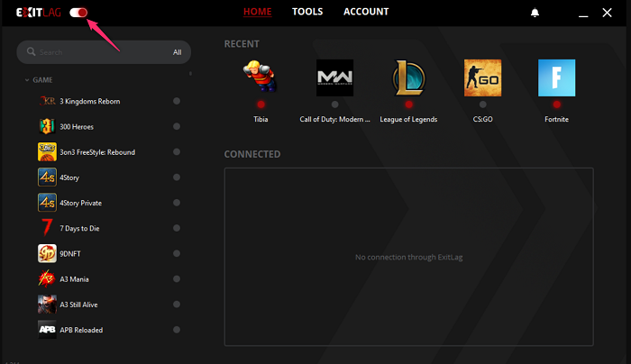The width and height of the screenshot is (631, 364).
Task: Select the CS:GO recent game icon
Action: (482, 78)
